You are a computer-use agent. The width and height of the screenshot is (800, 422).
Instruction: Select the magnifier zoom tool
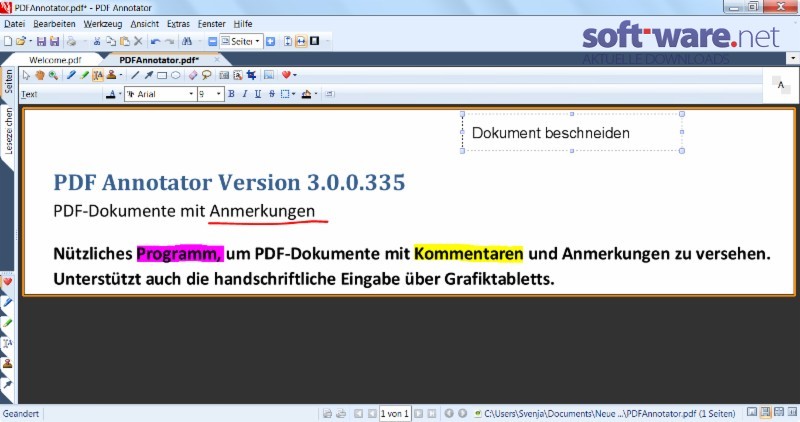pyautogui.click(x=53, y=76)
